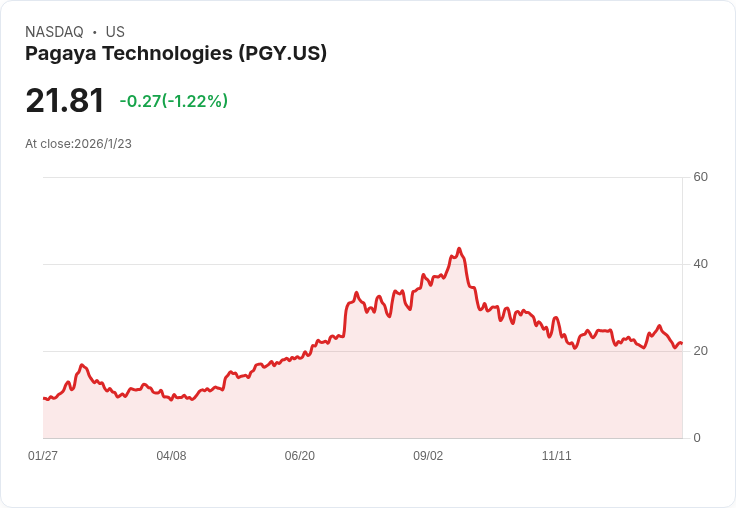Click the rightmost end of the price line
The image size is (736, 508).
pos(682,343)
